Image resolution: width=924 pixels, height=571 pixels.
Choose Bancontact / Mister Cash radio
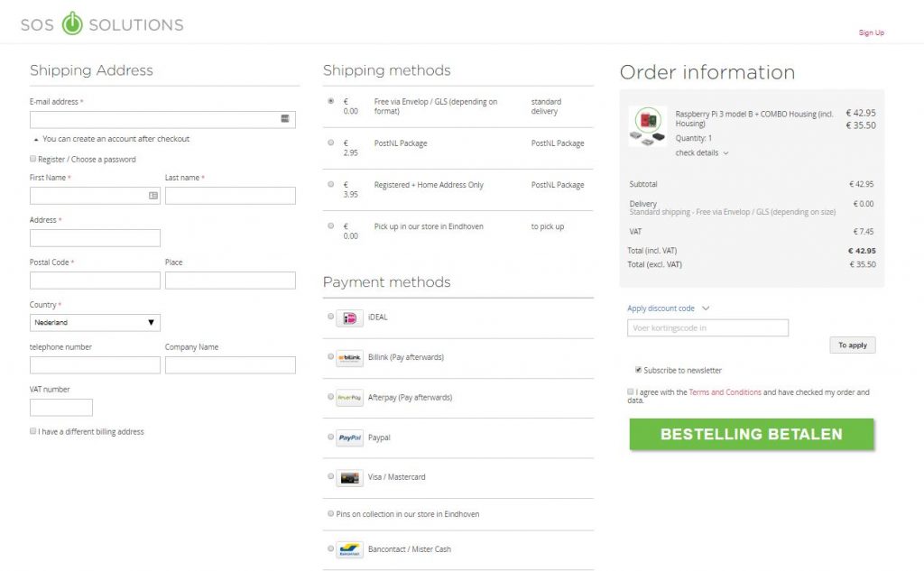click(330, 548)
